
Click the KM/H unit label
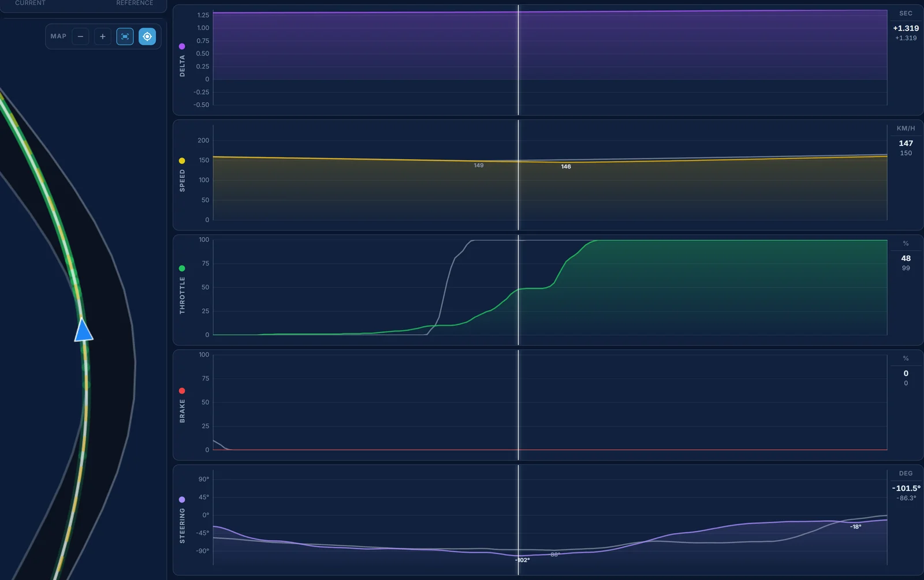pyautogui.click(x=906, y=128)
